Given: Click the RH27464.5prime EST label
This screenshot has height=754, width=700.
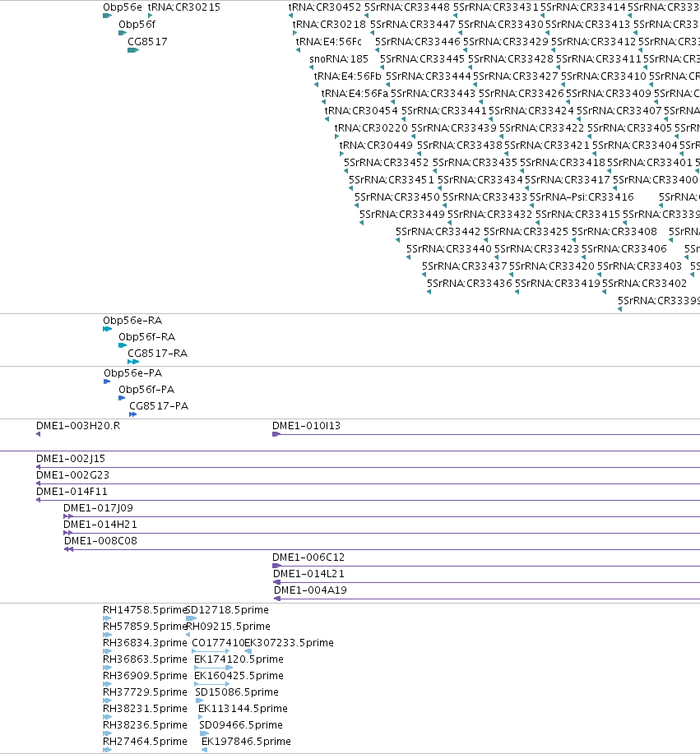Looking at the screenshot, I should (x=145, y=742).
